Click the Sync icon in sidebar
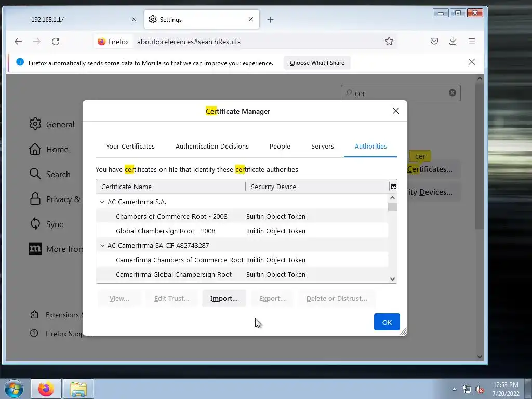The height and width of the screenshot is (399, 532). tap(35, 224)
